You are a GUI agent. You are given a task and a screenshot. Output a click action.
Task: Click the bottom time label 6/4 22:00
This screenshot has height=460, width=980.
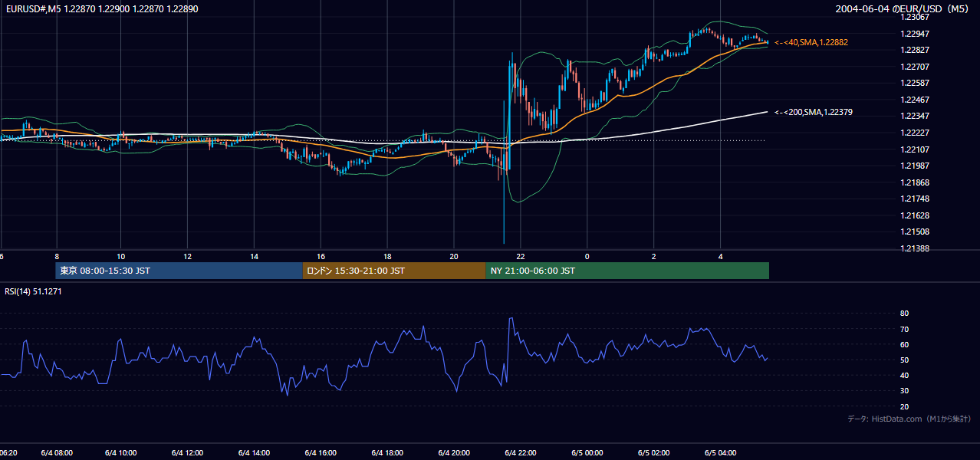click(521, 453)
